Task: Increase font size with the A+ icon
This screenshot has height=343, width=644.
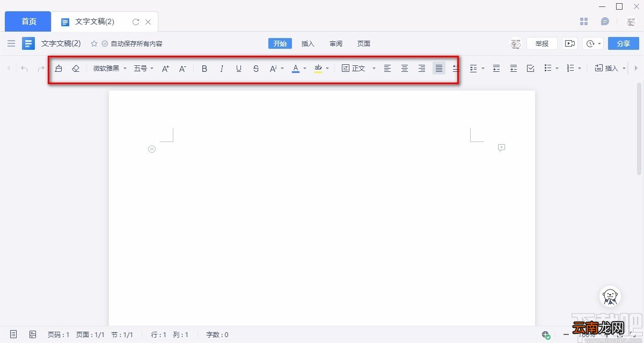Action: (166, 69)
